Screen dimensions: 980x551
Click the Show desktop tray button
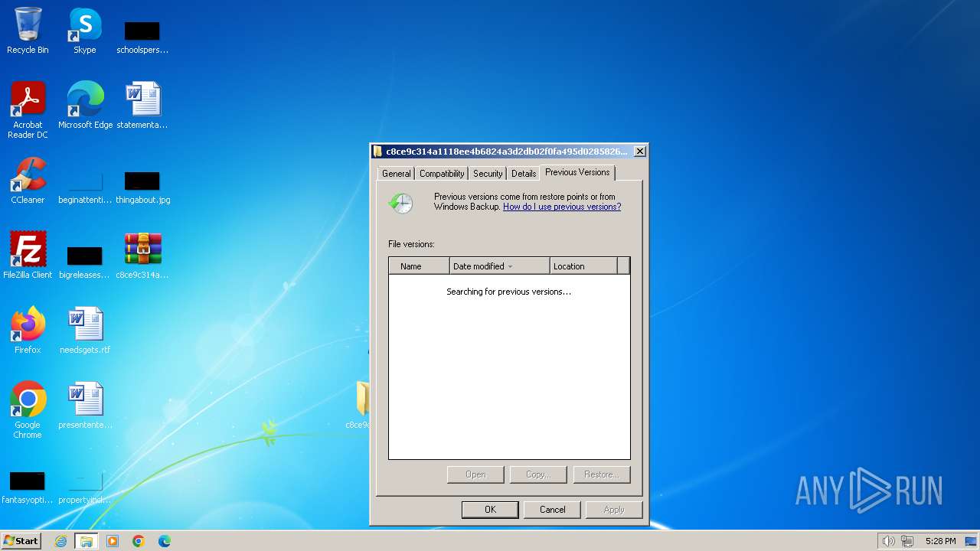click(x=971, y=541)
